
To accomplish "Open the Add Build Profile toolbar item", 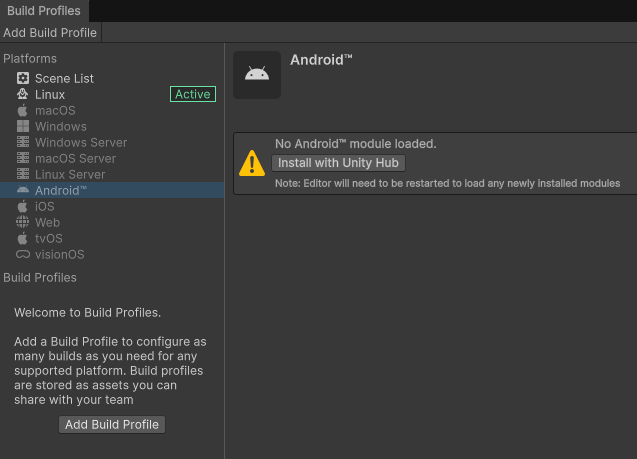I will tap(50, 32).
